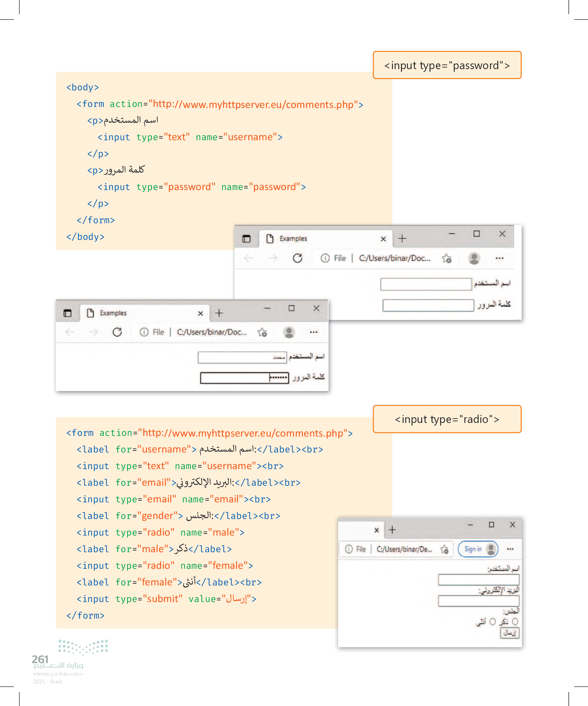Click back arrow in browser with filled password
The width and height of the screenshot is (588, 706).
[x=69, y=332]
